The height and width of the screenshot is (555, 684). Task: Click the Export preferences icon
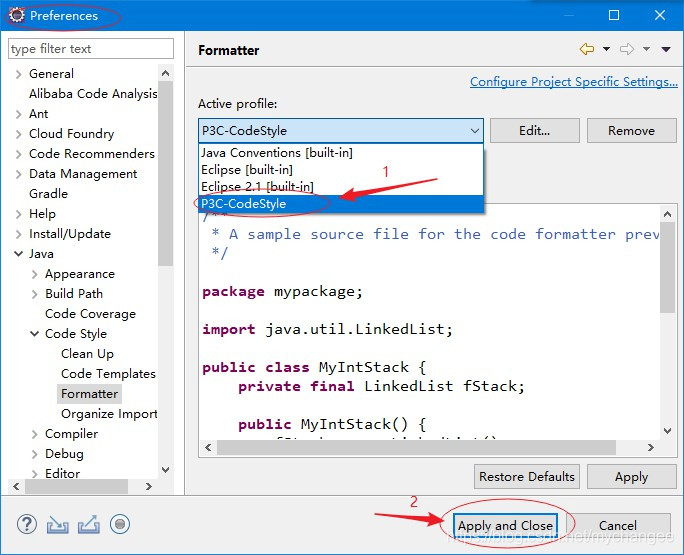(x=89, y=524)
